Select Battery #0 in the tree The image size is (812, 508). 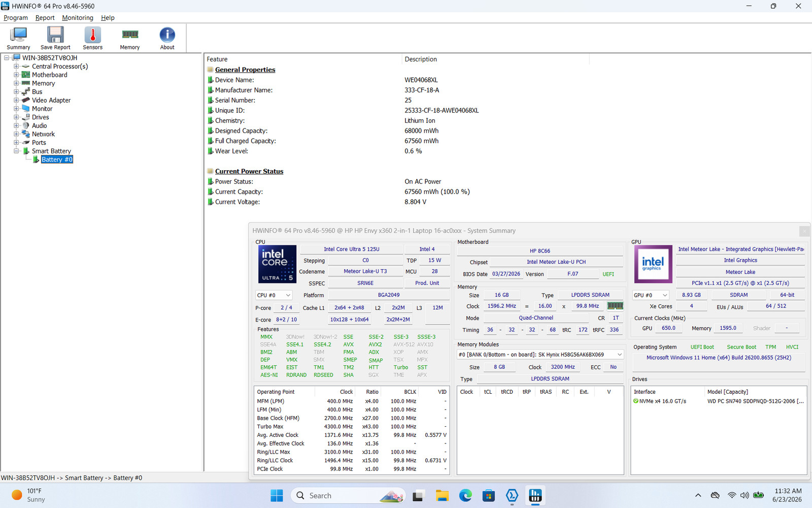[x=57, y=160]
